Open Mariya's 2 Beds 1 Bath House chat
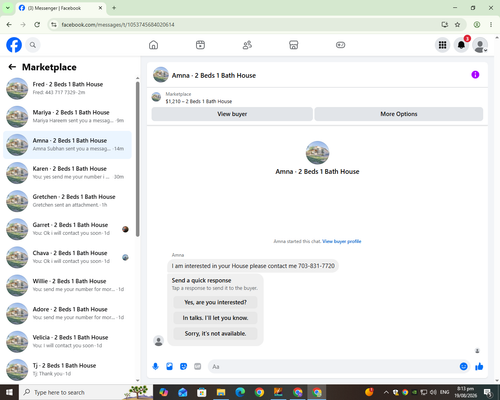Image resolution: width=500 pixels, height=400 pixels. [67, 117]
